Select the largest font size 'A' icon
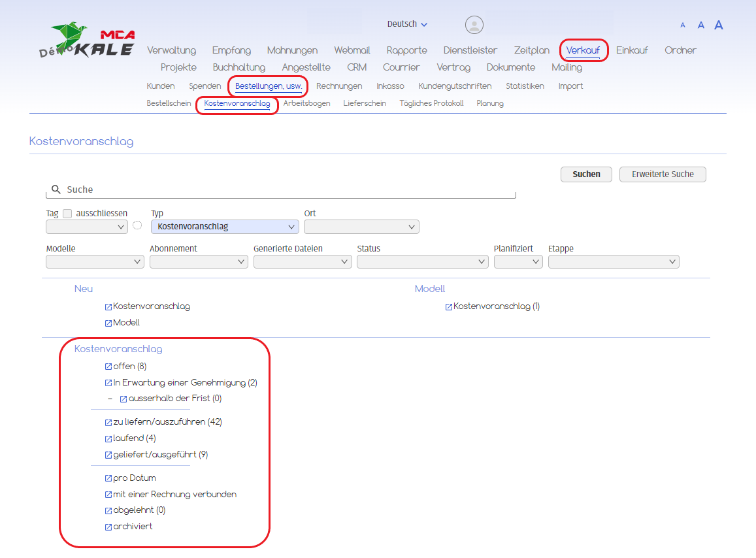 718,25
